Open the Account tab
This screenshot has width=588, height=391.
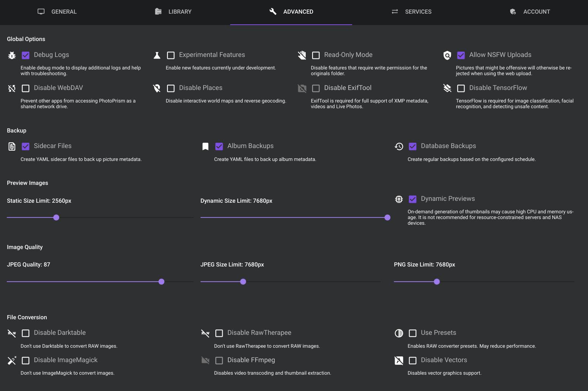(x=530, y=12)
